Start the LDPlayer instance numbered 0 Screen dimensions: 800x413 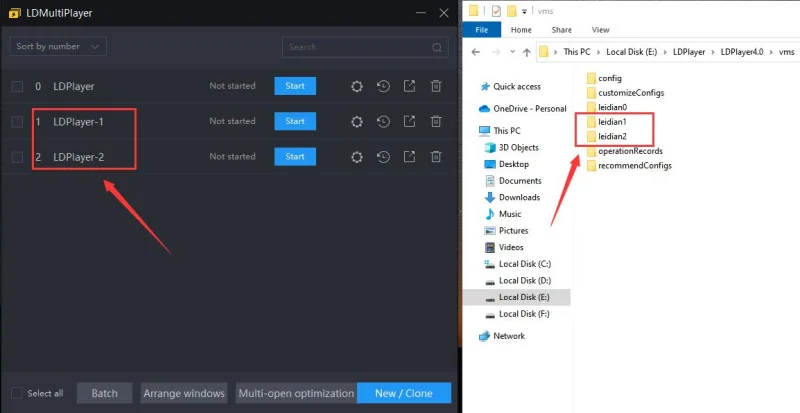tap(295, 86)
